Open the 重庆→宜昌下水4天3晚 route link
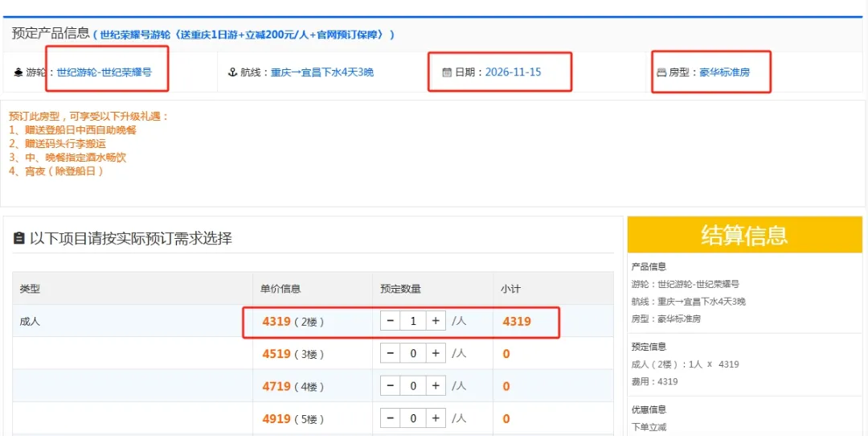The height and width of the screenshot is (436, 868). click(x=322, y=72)
